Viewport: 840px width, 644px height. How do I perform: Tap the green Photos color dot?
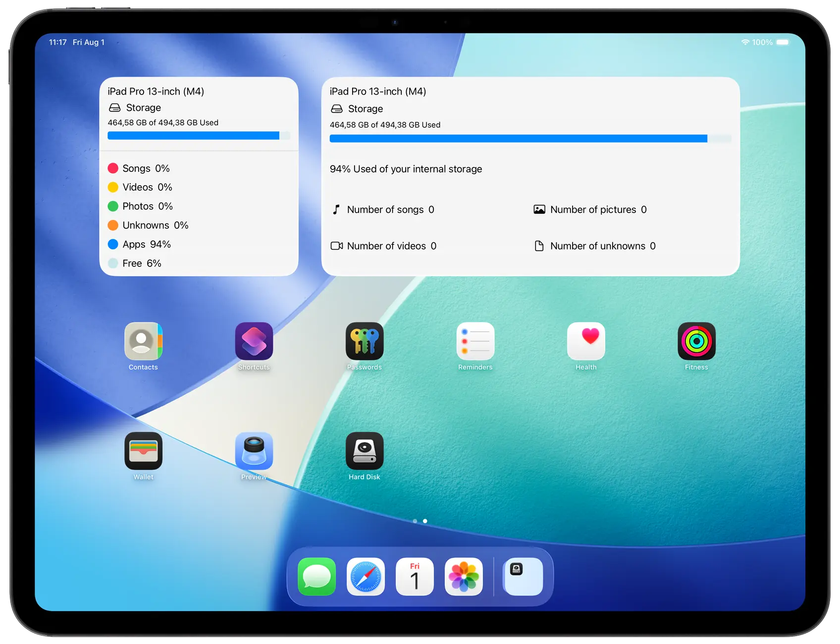pos(113,206)
